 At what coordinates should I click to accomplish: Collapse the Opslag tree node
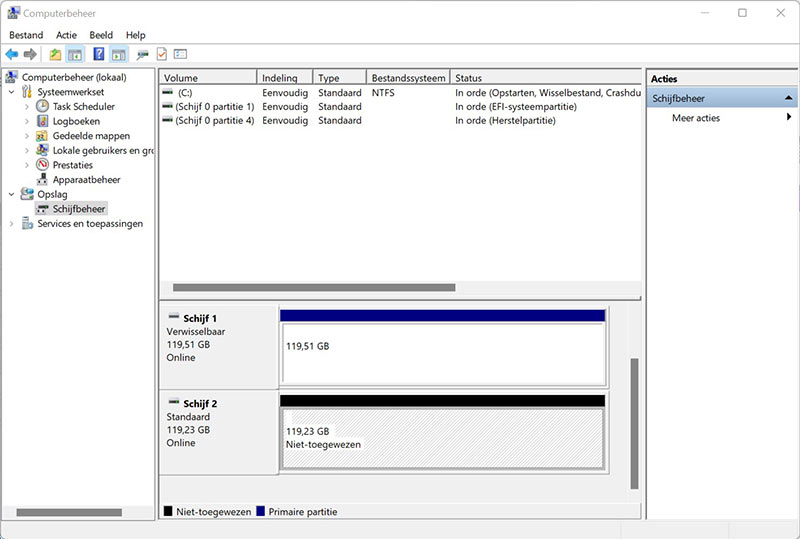click(12, 194)
